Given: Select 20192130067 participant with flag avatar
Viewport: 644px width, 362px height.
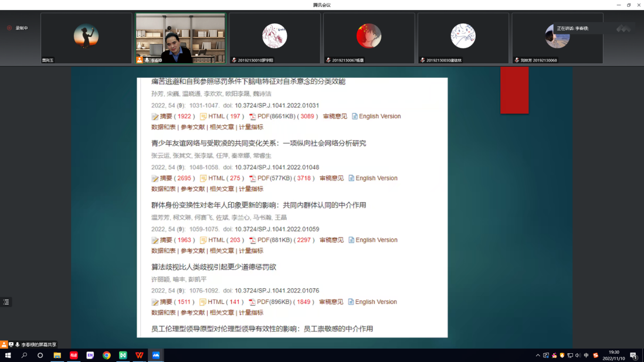Looking at the screenshot, I should [x=369, y=38].
